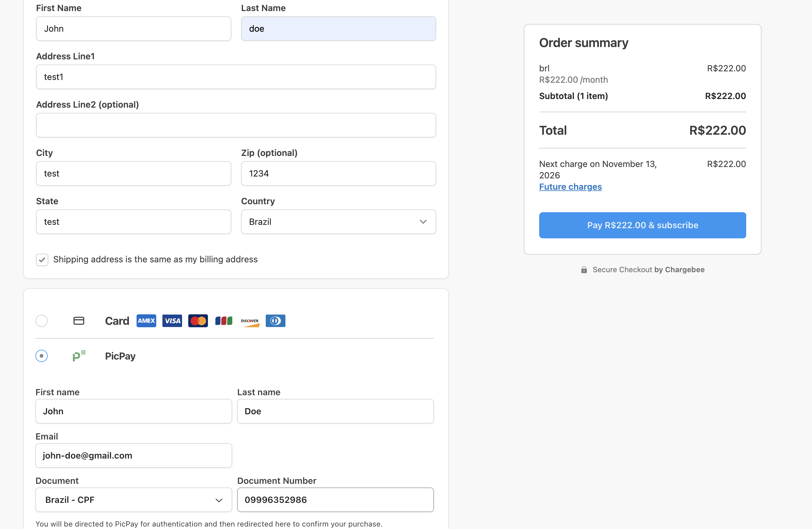The width and height of the screenshot is (812, 529).
Task: Click the Order summary heading
Action: pyautogui.click(x=584, y=43)
